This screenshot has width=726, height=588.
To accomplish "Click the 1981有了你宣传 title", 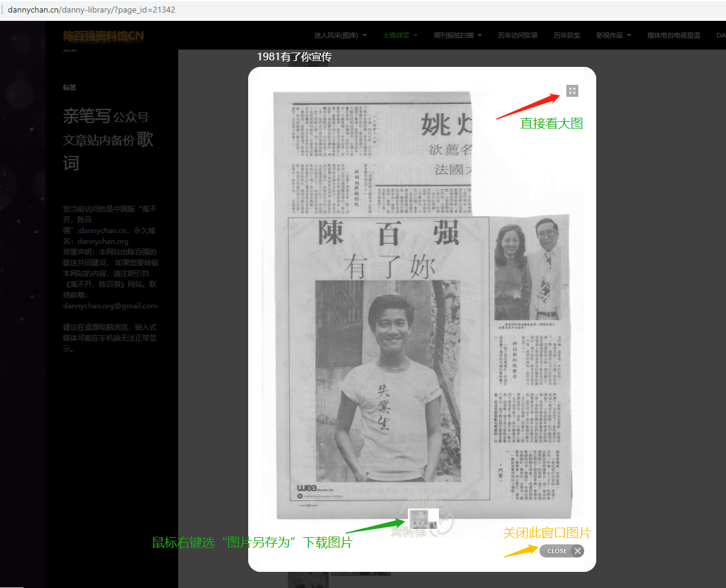I will point(294,57).
